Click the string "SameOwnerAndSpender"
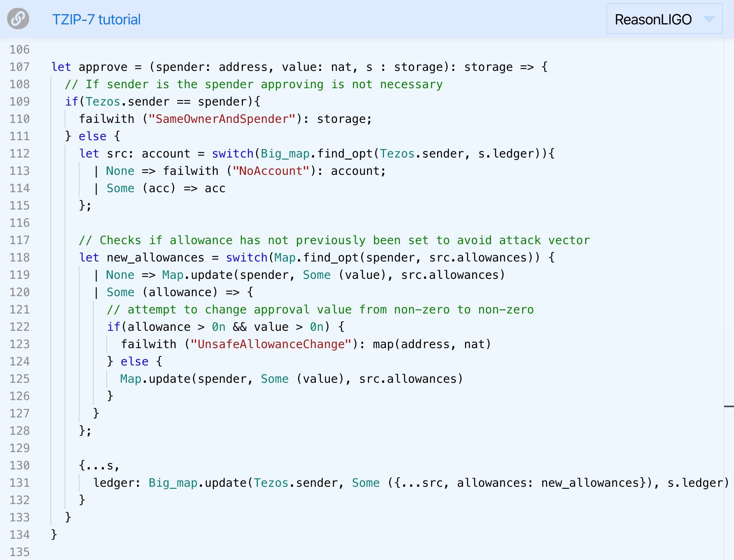The width and height of the screenshot is (734, 560). click(222, 119)
